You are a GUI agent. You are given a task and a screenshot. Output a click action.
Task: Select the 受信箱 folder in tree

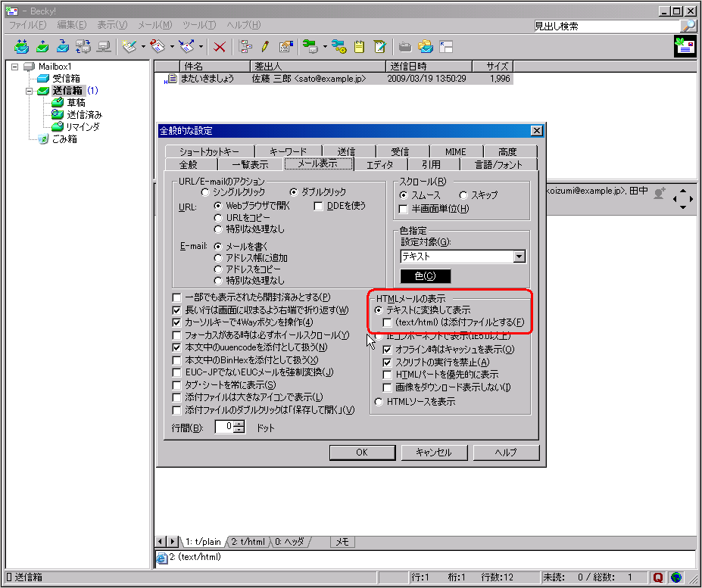(x=66, y=79)
